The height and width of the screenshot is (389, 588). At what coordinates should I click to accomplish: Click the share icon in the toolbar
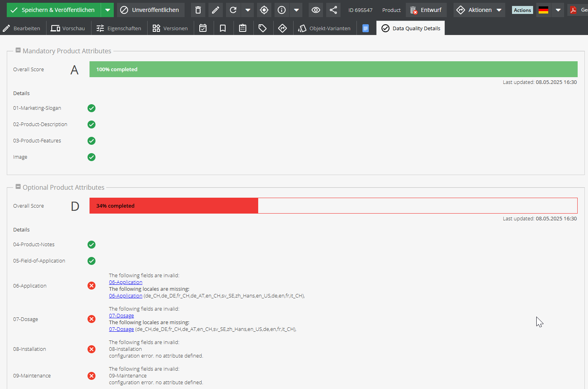(x=333, y=10)
